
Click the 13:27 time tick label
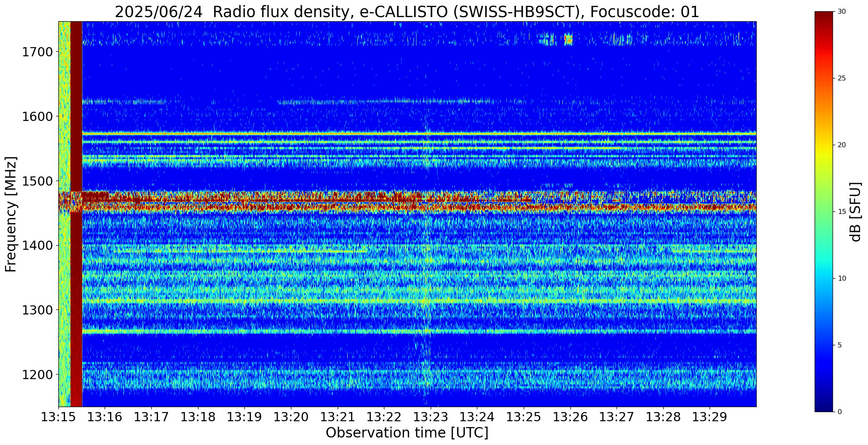point(617,417)
